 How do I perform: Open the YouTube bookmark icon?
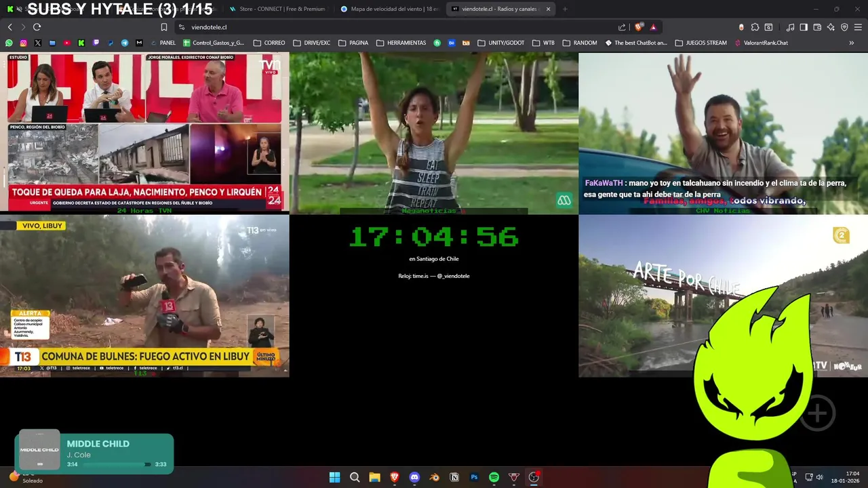(66, 43)
